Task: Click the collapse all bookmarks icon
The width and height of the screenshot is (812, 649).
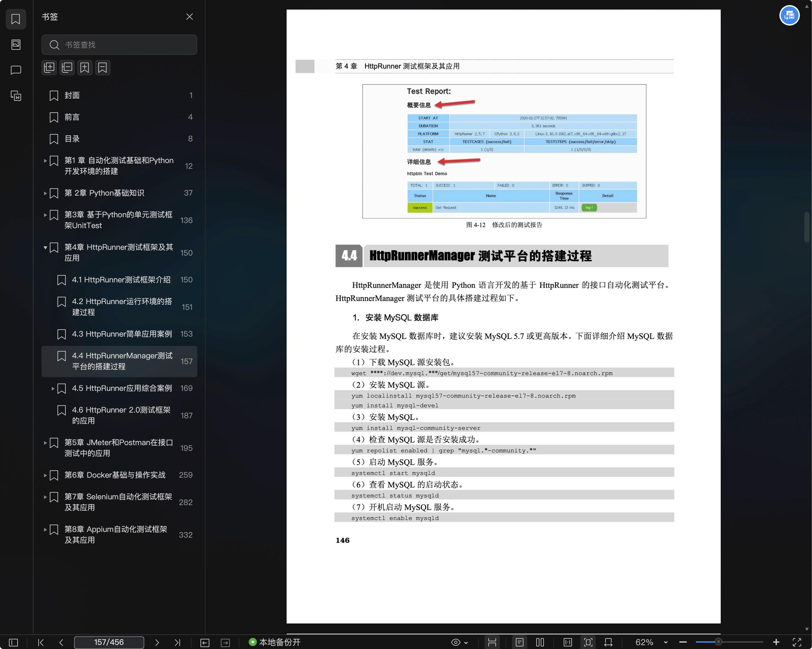Action: (67, 68)
